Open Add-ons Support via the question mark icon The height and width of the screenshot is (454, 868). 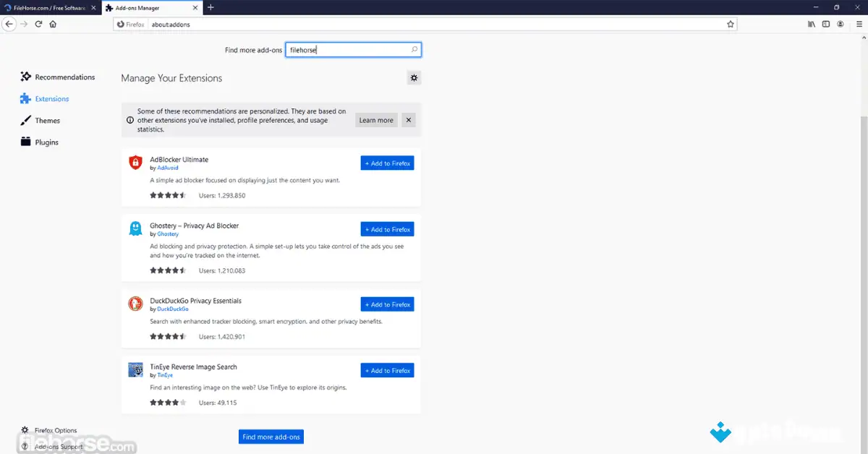click(x=24, y=446)
